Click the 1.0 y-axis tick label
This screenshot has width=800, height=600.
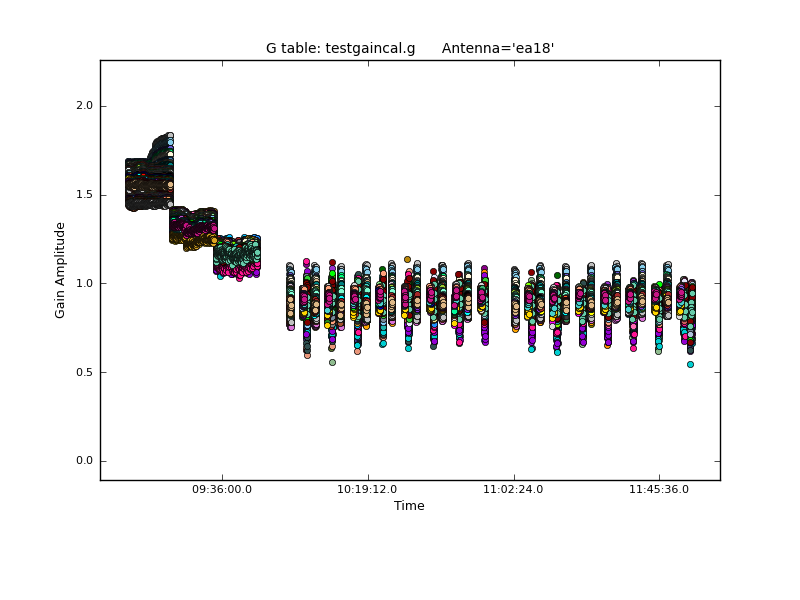click(84, 283)
